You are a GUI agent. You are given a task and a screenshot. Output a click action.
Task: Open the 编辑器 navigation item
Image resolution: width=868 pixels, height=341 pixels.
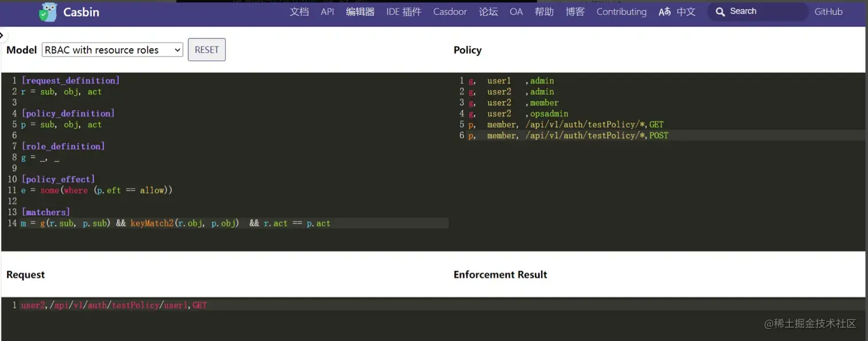[360, 11]
